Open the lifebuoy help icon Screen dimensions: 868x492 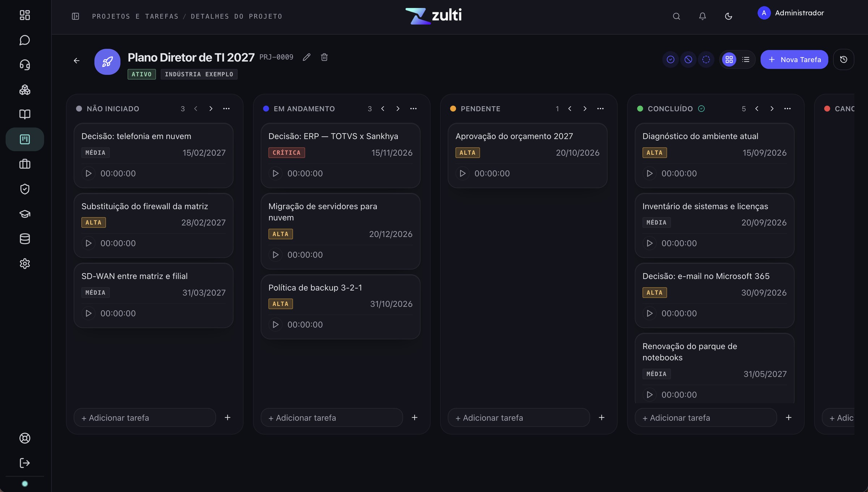pyautogui.click(x=25, y=438)
